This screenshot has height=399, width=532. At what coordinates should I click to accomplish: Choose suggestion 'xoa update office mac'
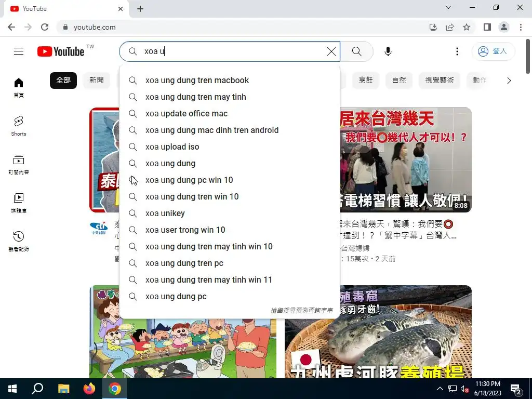(230, 114)
